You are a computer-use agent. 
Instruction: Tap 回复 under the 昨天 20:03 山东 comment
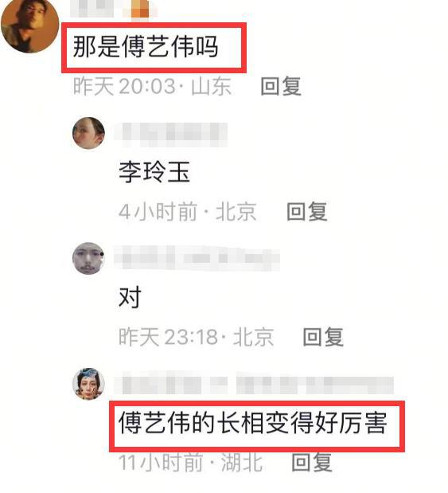pos(281,86)
